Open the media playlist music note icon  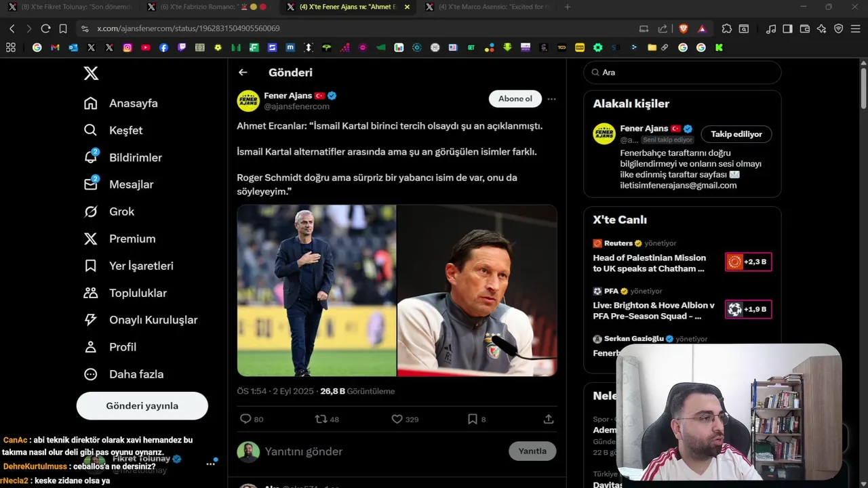pyautogui.click(x=771, y=28)
